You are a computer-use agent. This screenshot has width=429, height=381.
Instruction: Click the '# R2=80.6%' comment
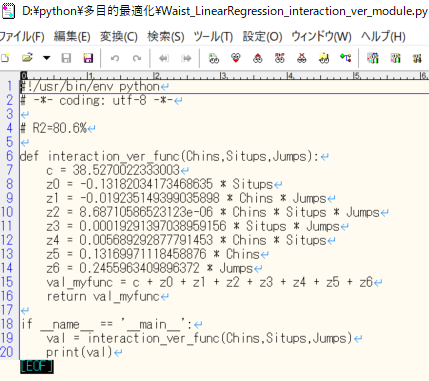[x=53, y=128]
